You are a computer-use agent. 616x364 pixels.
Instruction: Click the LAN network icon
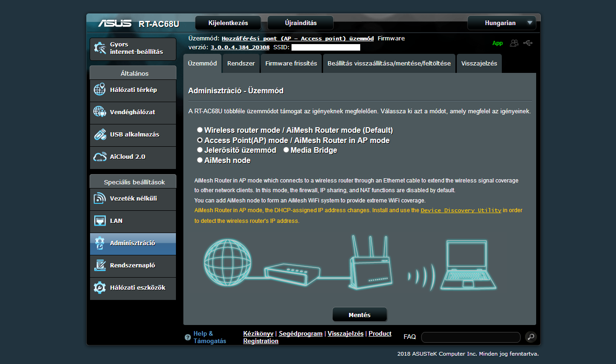click(x=100, y=221)
